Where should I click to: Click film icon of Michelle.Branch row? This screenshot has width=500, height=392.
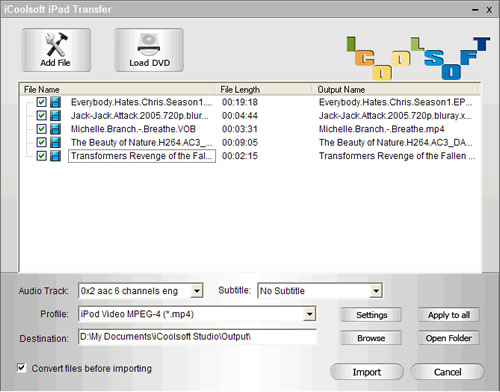pos(55,129)
